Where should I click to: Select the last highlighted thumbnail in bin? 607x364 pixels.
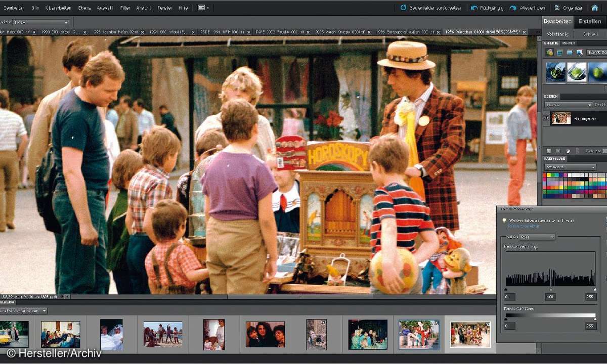(470, 334)
